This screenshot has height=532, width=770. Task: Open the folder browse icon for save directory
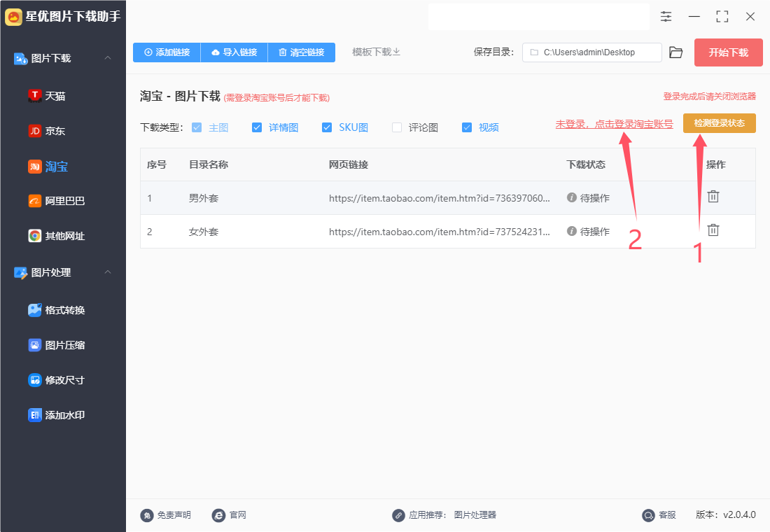pos(676,52)
